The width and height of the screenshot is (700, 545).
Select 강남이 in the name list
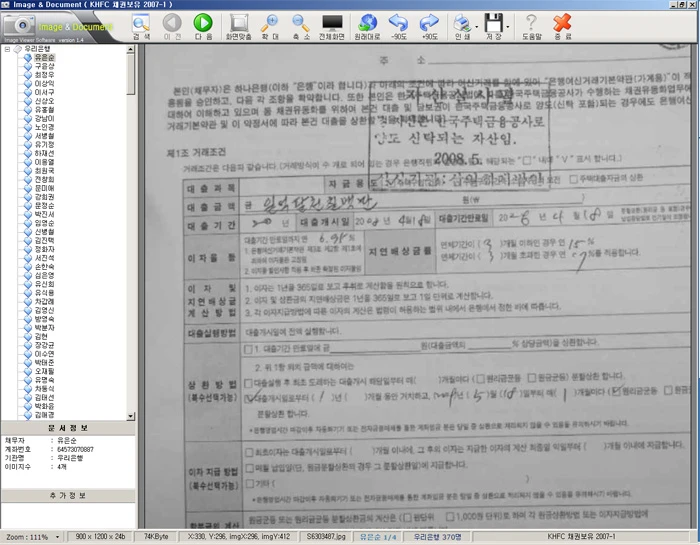(x=45, y=118)
